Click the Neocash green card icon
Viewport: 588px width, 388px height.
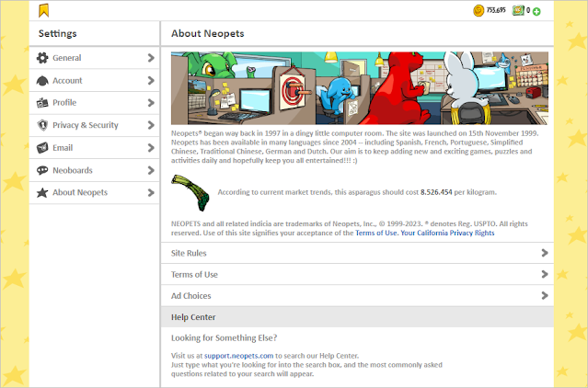coord(518,10)
